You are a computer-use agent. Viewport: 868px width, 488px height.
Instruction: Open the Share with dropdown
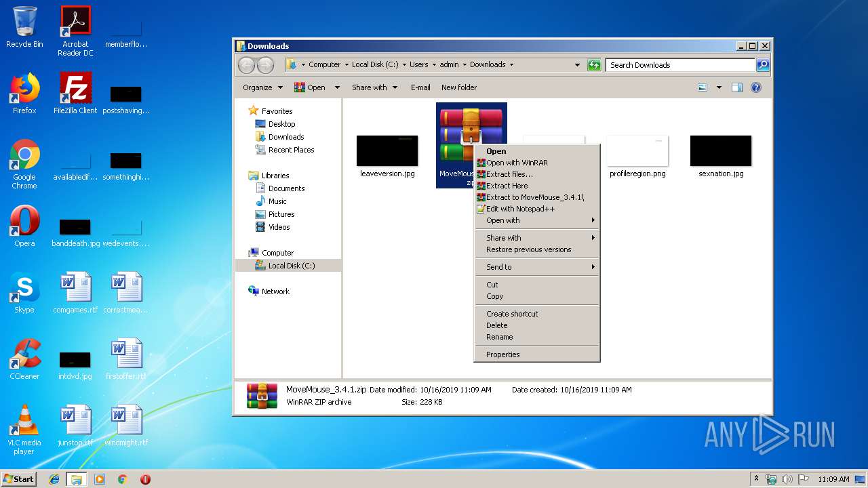click(x=374, y=87)
